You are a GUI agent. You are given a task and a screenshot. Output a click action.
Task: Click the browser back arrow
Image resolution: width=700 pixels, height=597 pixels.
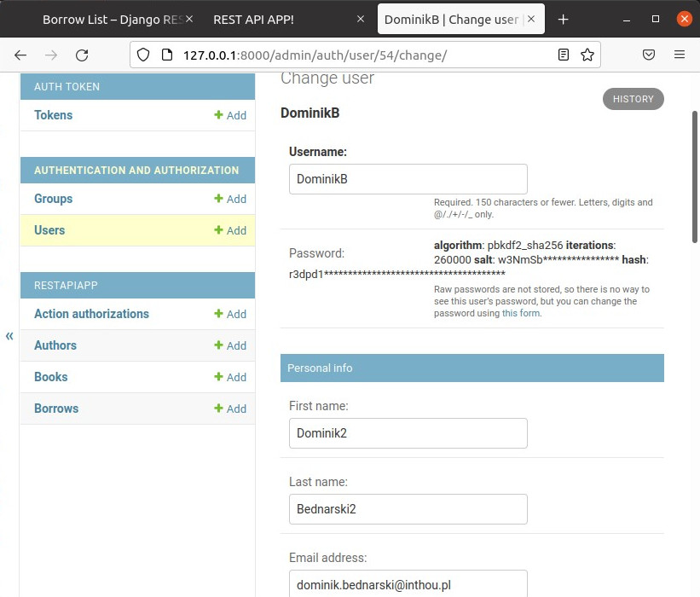[x=20, y=55]
